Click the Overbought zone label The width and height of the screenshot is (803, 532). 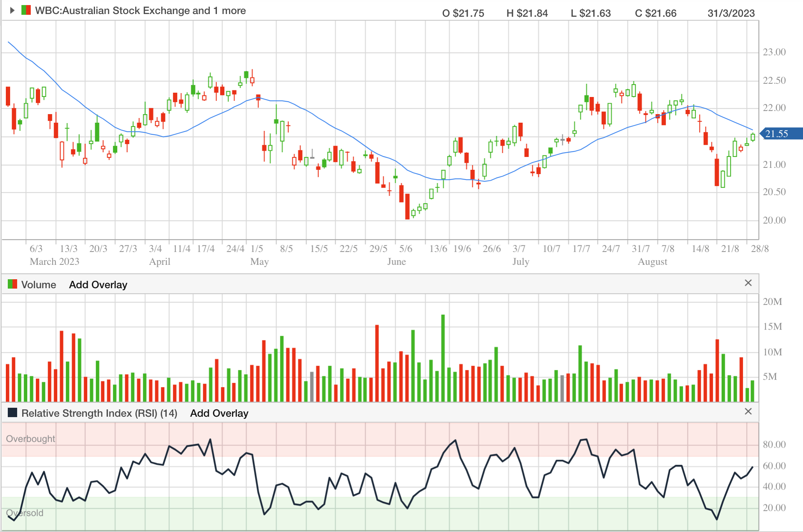pos(30,439)
